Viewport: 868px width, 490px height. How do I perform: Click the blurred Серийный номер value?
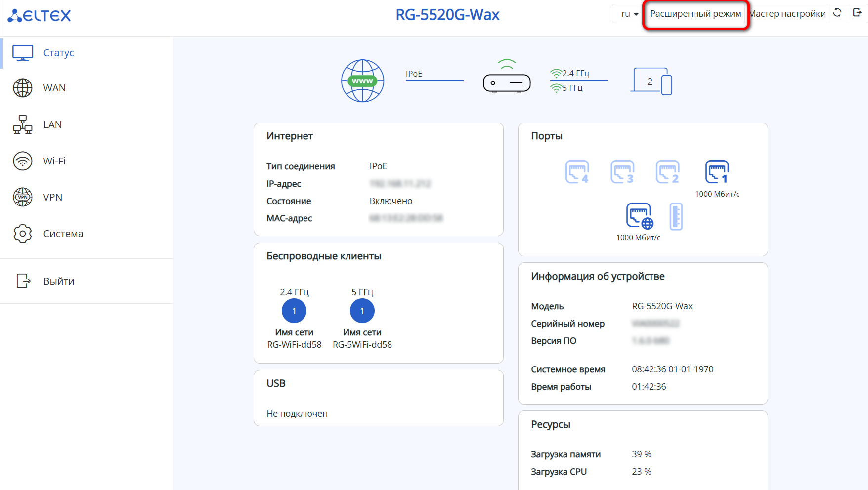click(x=655, y=324)
